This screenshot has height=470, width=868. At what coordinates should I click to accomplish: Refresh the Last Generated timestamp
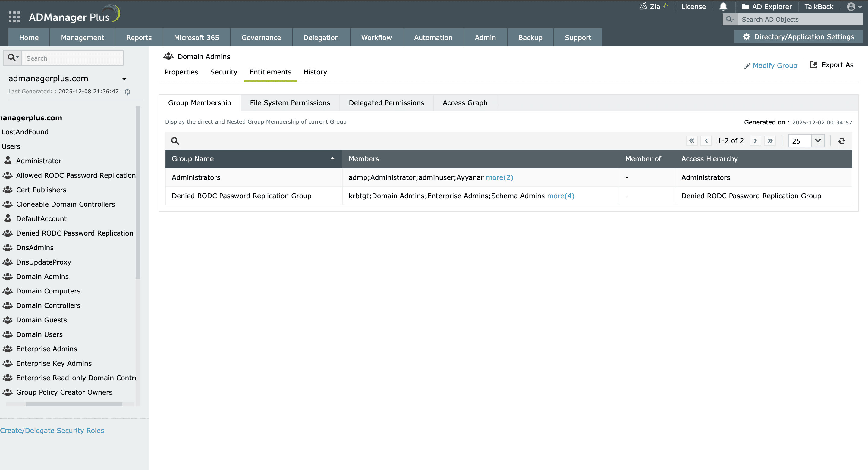pos(128,91)
